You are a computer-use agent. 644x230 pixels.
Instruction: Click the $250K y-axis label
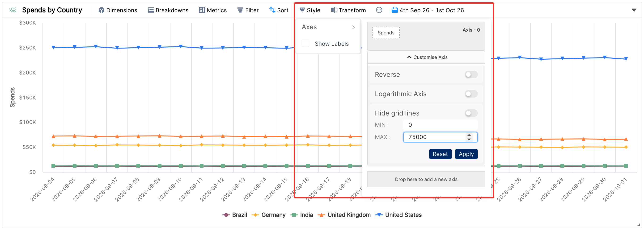click(27, 48)
